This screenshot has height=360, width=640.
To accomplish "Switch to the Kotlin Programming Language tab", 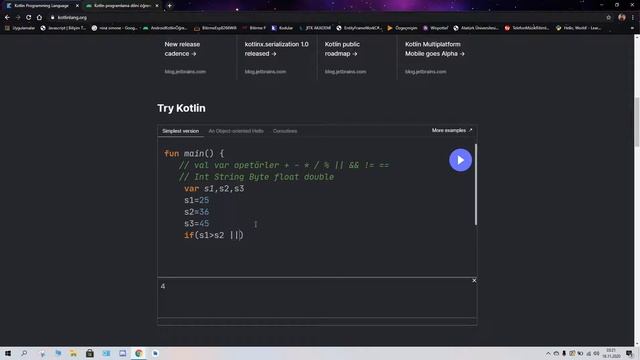I will [x=42, y=6].
